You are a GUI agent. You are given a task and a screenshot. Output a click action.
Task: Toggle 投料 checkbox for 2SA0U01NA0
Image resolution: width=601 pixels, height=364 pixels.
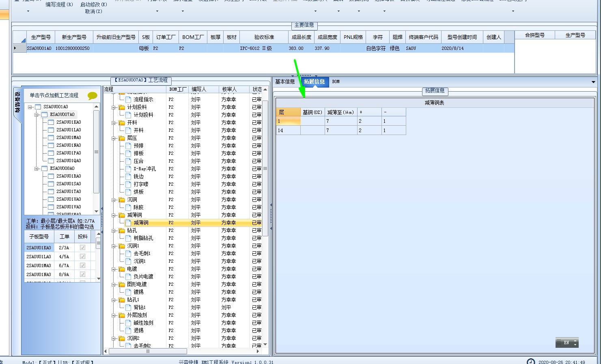83,274
